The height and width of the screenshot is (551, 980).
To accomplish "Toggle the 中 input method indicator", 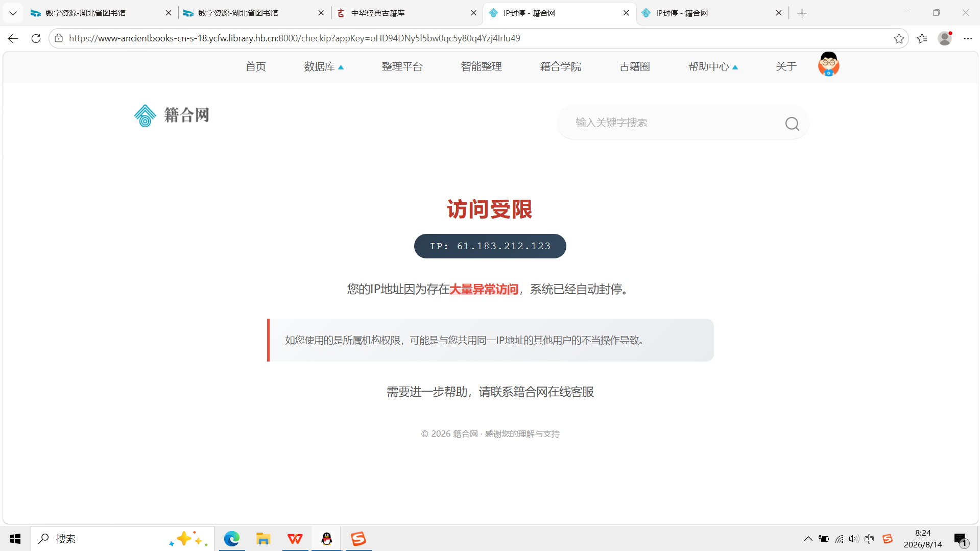I will tap(869, 539).
